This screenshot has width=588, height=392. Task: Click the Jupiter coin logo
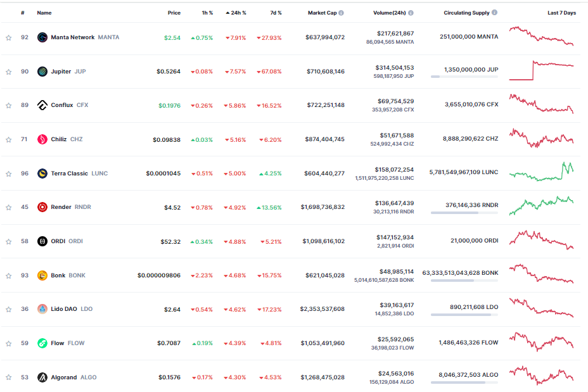42,71
